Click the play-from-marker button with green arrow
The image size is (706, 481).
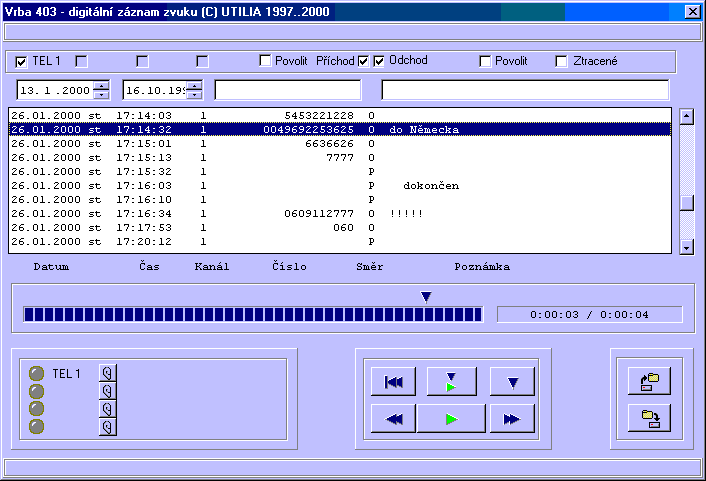pos(452,382)
